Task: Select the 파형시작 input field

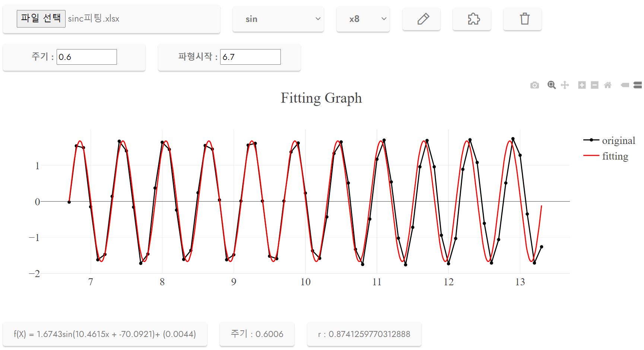Action: (250, 57)
